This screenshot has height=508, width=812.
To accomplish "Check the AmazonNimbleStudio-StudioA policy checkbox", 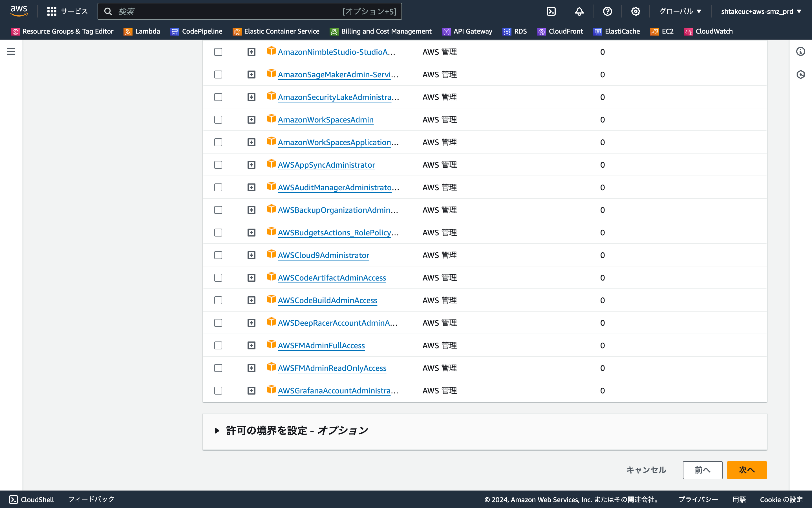I will point(218,52).
